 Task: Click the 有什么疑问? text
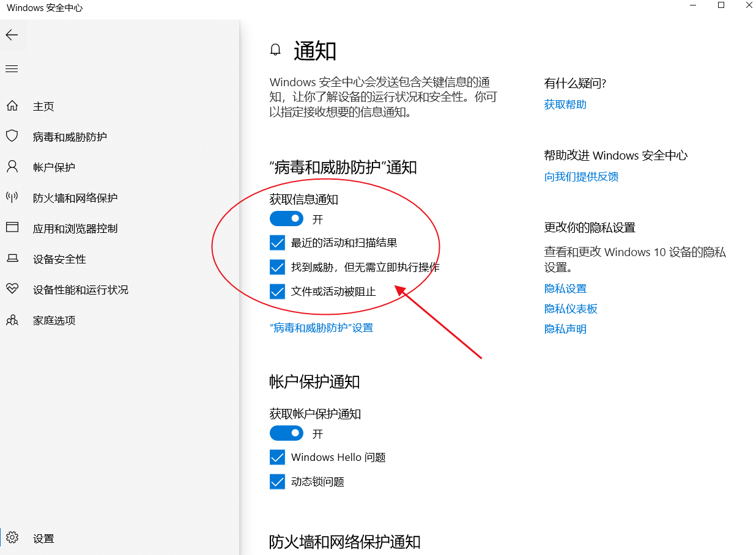(x=575, y=84)
